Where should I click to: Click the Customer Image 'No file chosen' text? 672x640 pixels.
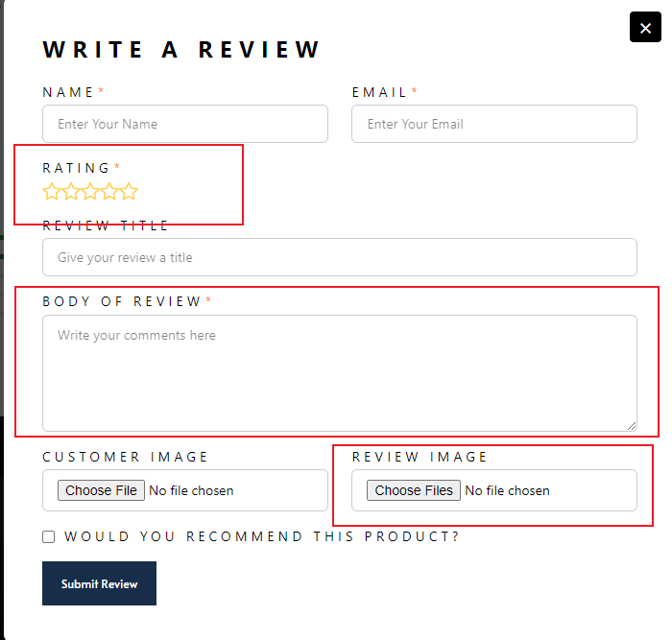(191, 490)
